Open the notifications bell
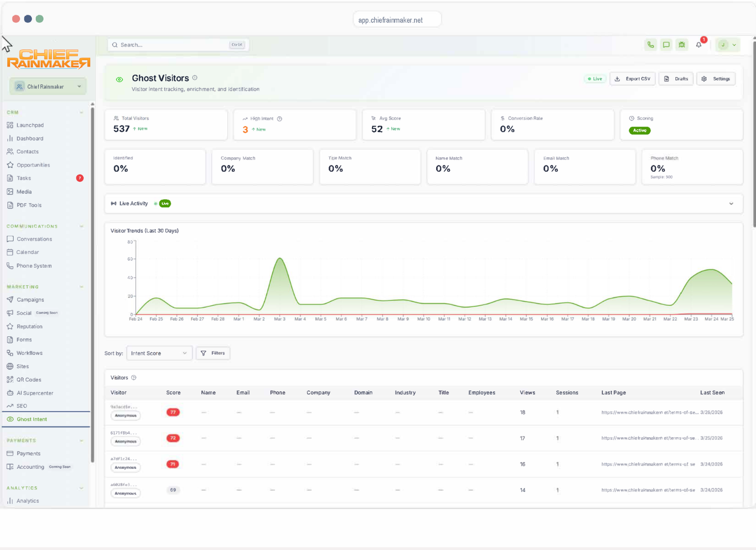This screenshot has height=550, width=756. [x=699, y=45]
